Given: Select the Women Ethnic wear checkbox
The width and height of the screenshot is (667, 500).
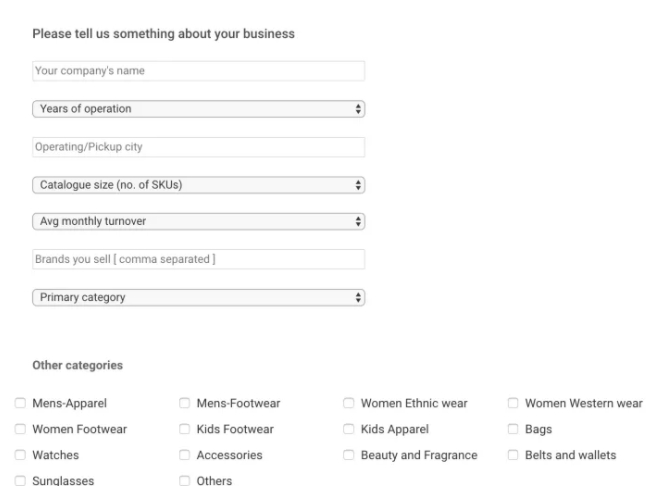Looking at the screenshot, I should coord(349,404).
